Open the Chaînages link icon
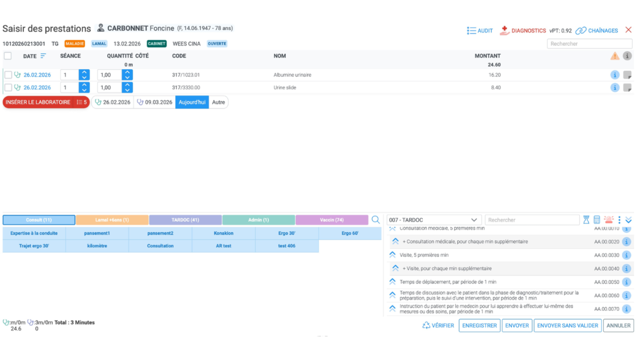This screenshot has width=636, height=364. [x=581, y=31]
